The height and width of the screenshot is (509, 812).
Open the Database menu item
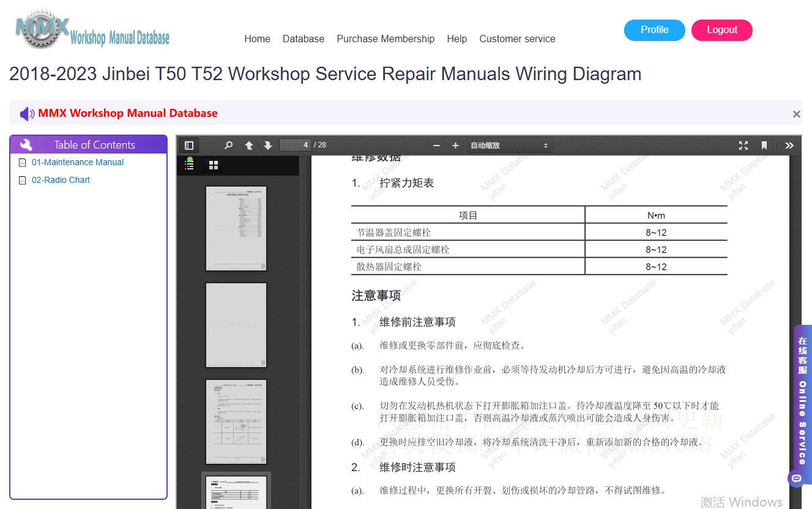coord(304,39)
